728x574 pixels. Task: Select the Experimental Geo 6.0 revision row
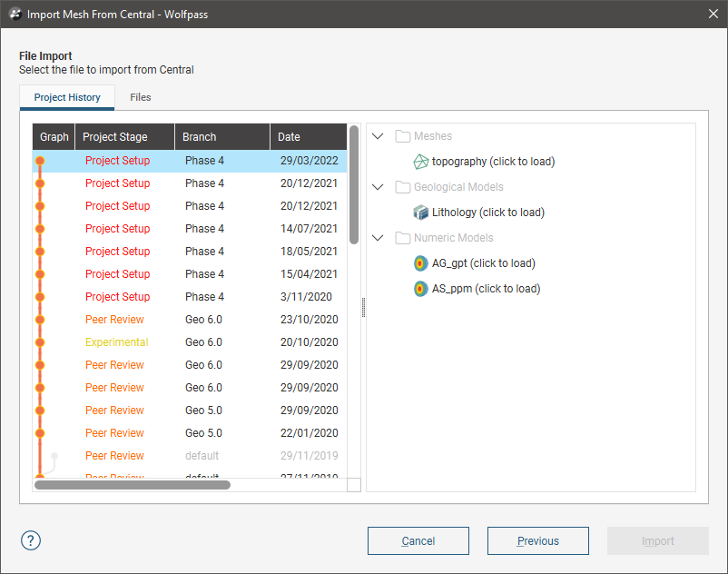click(x=191, y=342)
